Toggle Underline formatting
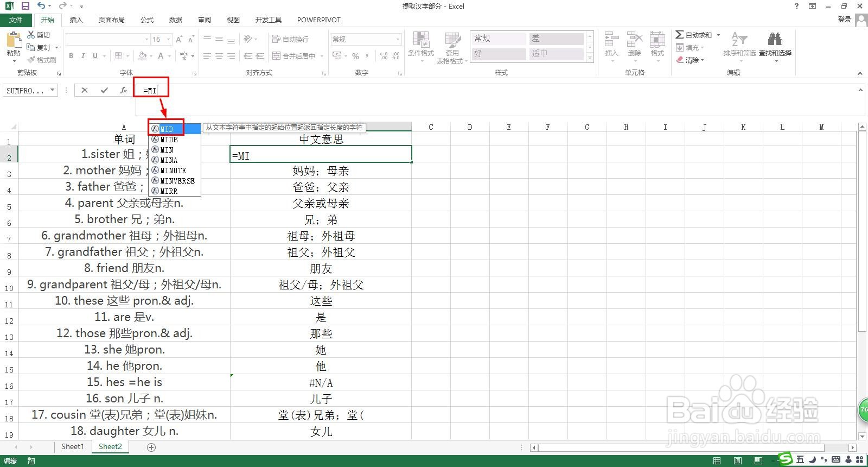This screenshot has width=868, height=467. 95,56
